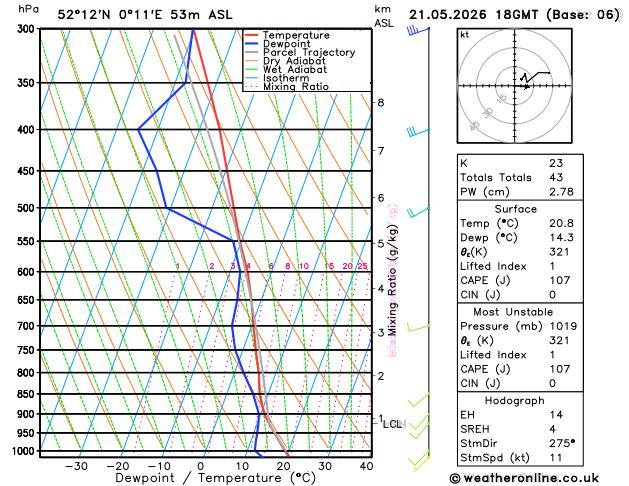Click the 850 pressure level label
Screen dimensions: 629x486
click(28, 394)
